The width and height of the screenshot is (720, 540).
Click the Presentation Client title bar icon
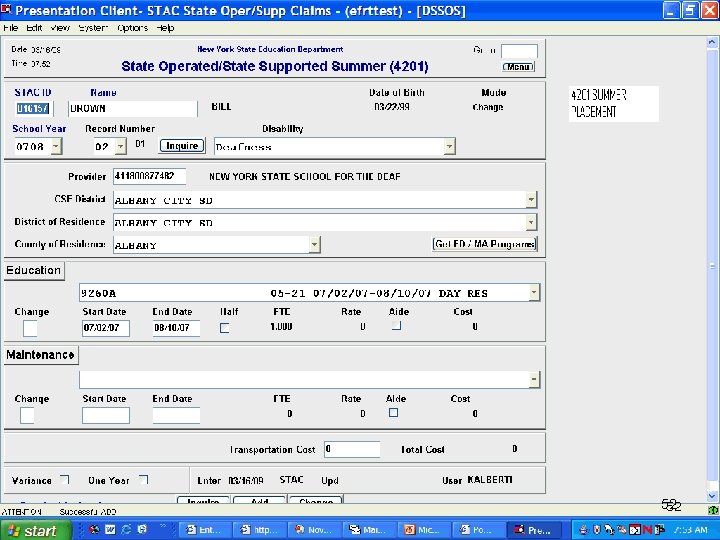6,10
